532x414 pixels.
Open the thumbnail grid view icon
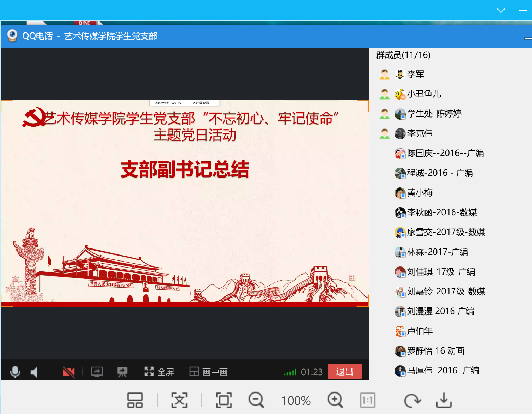[x=135, y=400]
